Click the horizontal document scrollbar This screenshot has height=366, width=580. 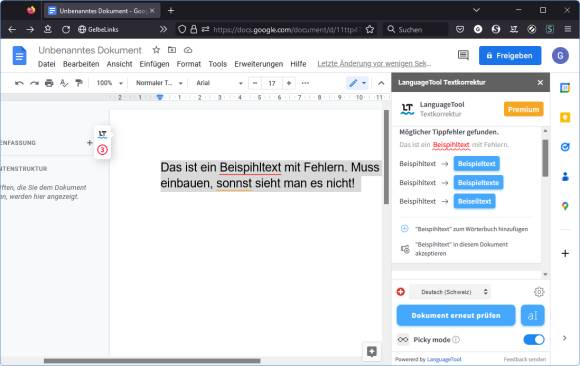(x=152, y=360)
